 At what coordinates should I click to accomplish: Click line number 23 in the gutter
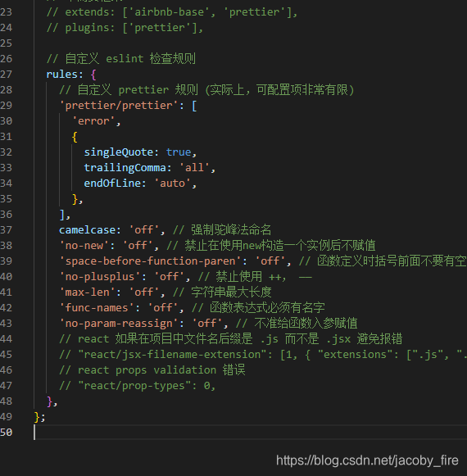[6, 12]
